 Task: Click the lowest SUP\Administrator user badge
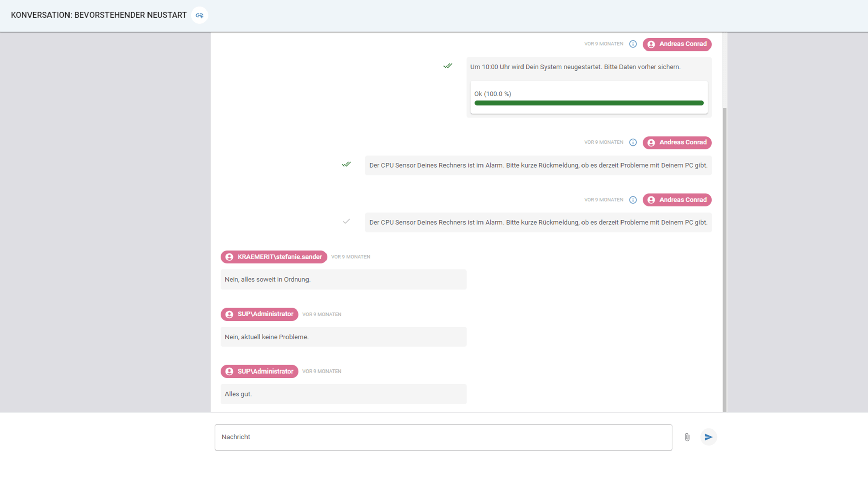259,371
